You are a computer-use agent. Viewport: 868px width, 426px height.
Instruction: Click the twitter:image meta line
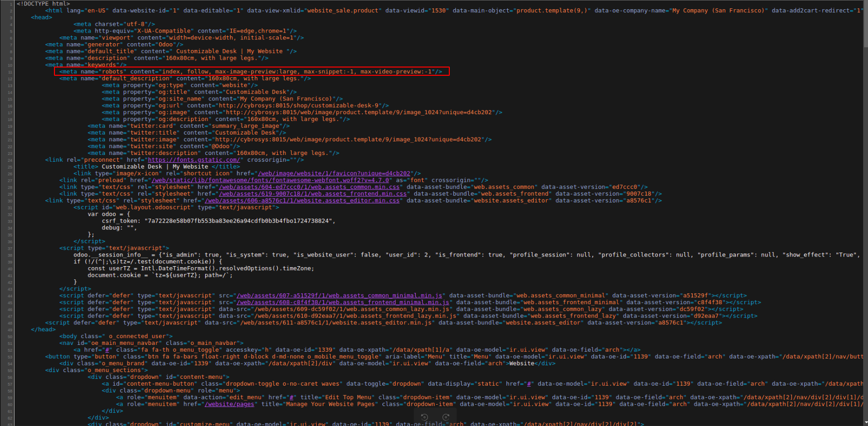click(x=289, y=139)
